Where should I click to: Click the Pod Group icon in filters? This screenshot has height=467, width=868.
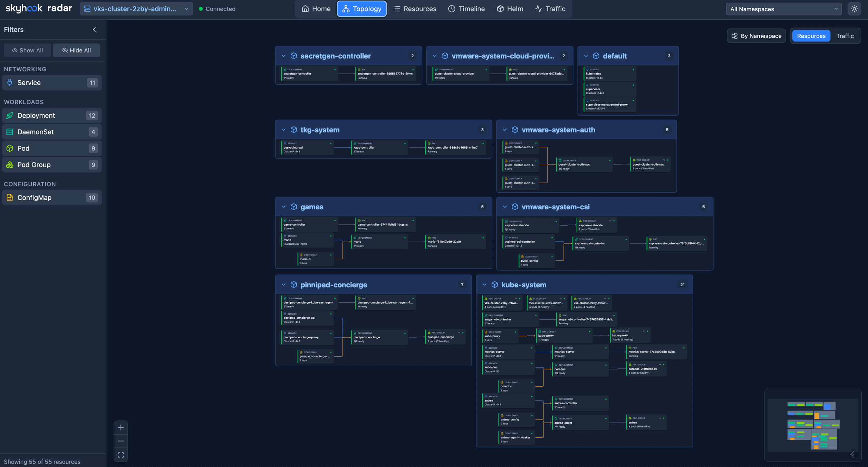(10, 165)
